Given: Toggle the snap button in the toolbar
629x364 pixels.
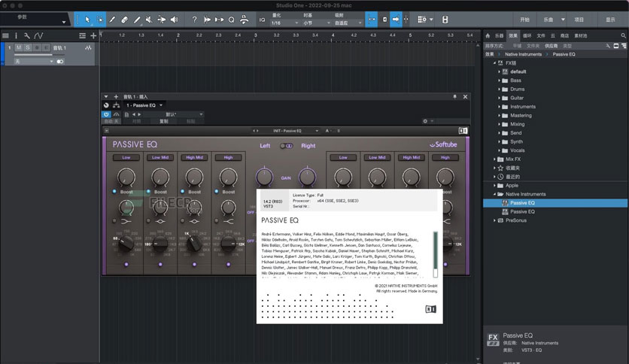Looking at the screenshot, I should click(372, 20).
